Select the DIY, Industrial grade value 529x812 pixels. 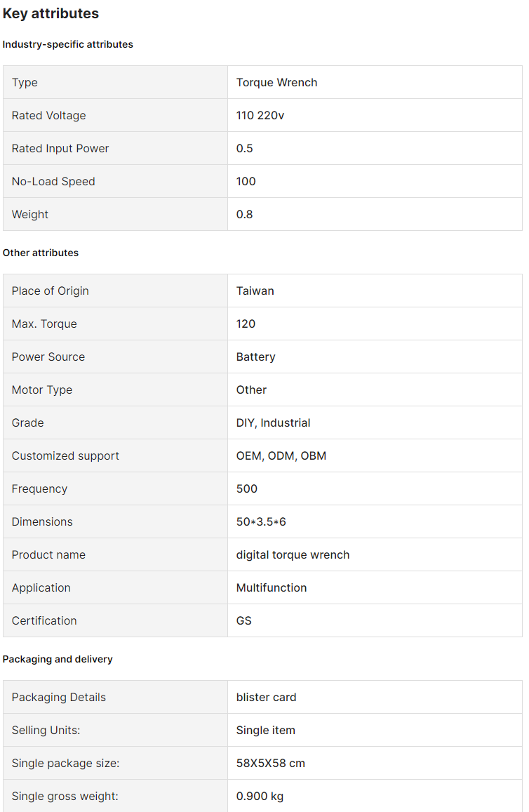tap(273, 422)
